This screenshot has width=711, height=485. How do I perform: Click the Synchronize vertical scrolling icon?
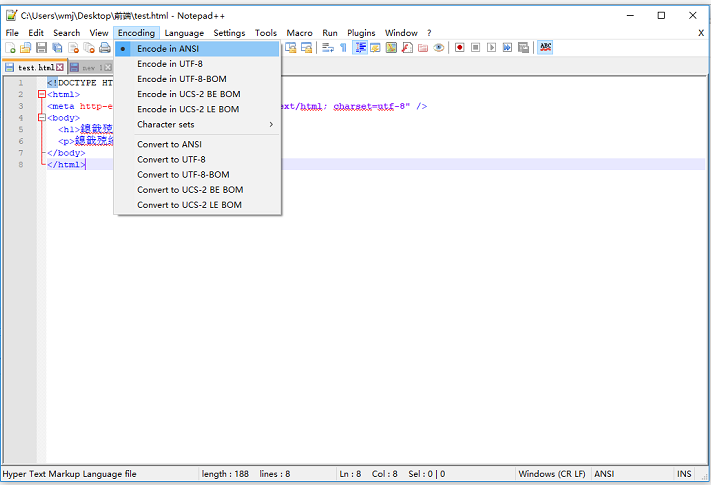click(291, 48)
